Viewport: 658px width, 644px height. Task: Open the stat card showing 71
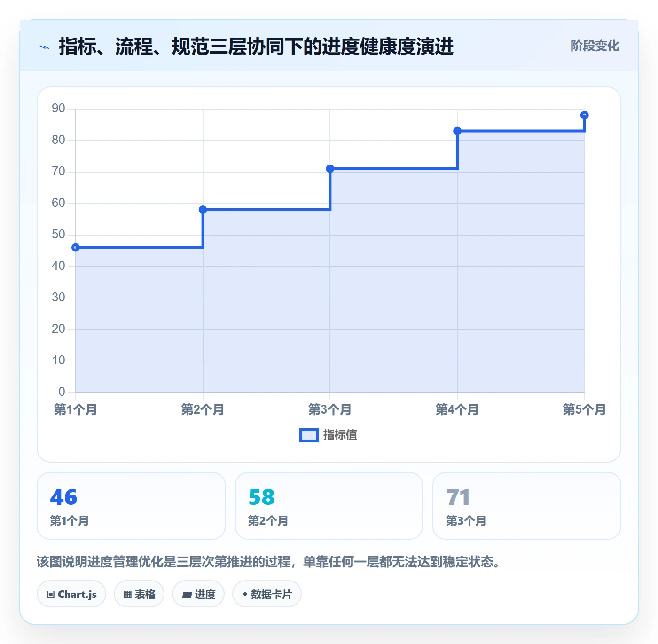coord(527,506)
